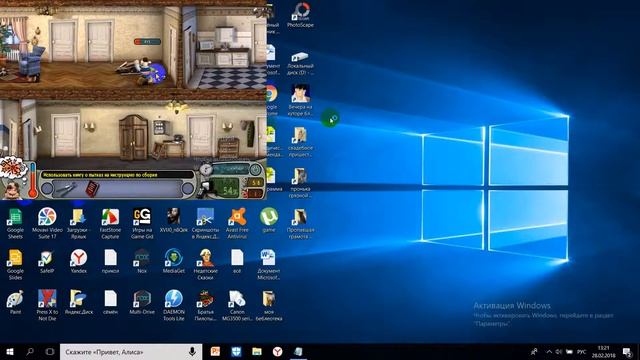This screenshot has width=640, height=360.
Task: Open MediaGet from the desktop
Action: click(x=173, y=261)
